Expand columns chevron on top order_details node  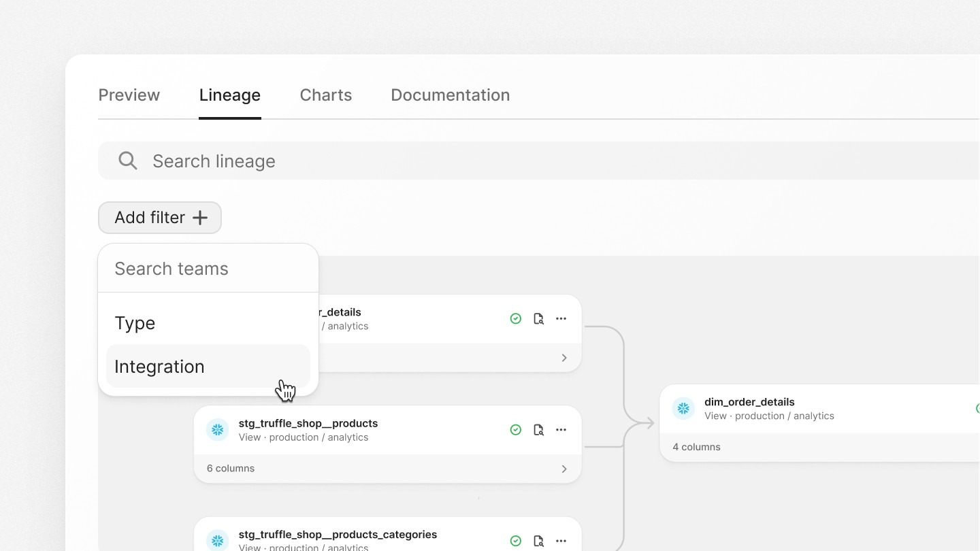pos(564,358)
